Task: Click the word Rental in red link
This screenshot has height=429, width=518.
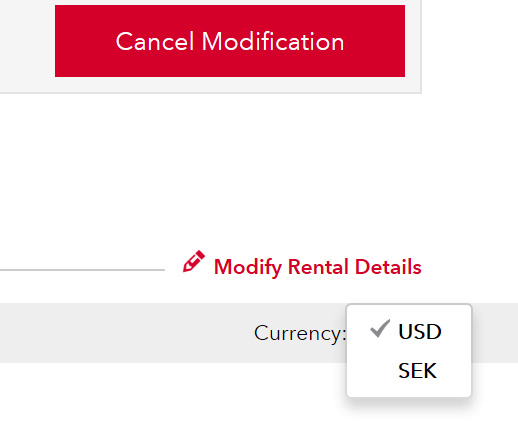Action: click(x=318, y=267)
